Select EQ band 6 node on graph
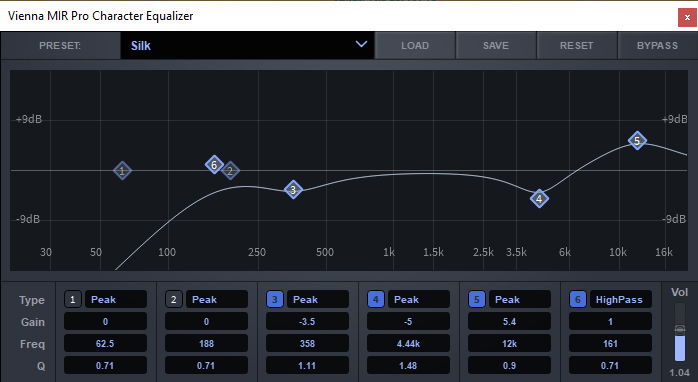The width and height of the screenshot is (698, 382). (x=214, y=165)
